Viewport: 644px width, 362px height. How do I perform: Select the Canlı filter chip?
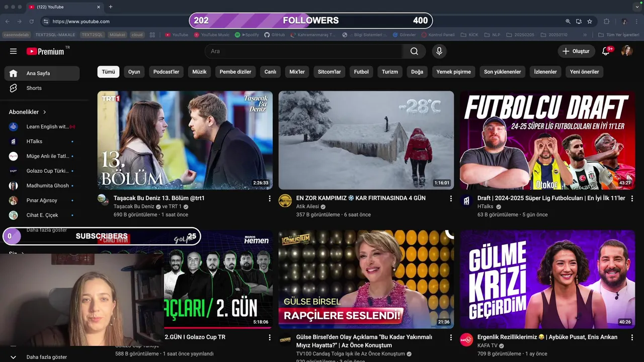click(x=270, y=72)
